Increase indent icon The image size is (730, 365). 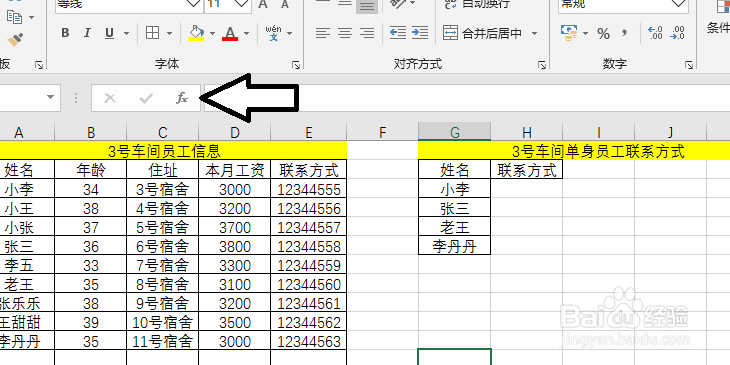[x=420, y=33]
